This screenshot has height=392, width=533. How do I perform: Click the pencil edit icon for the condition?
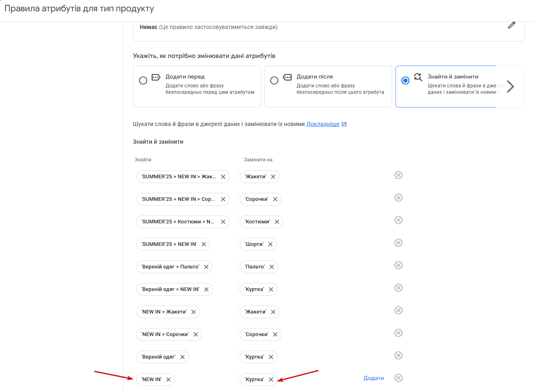(x=511, y=25)
